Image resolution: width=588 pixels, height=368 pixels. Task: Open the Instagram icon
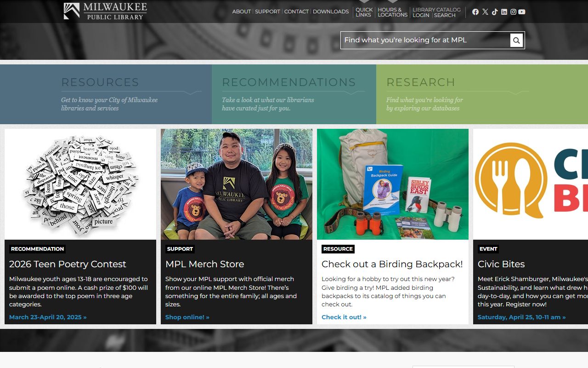tap(513, 12)
